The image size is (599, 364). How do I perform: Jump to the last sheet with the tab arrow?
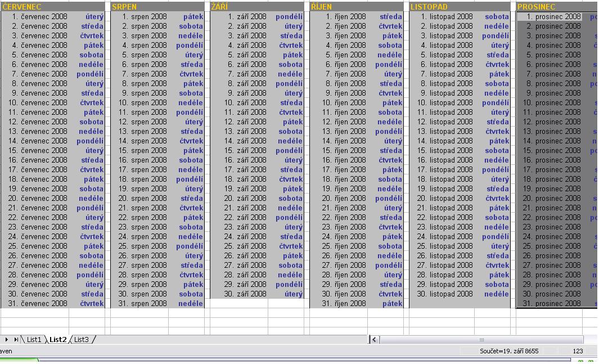pyautogui.click(x=16, y=339)
